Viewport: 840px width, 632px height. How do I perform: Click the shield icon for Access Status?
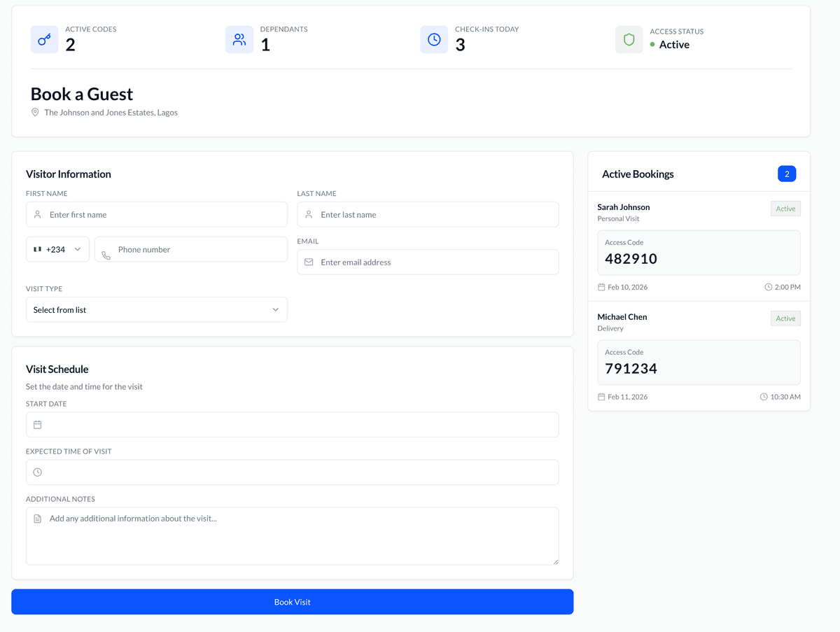(x=629, y=39)
